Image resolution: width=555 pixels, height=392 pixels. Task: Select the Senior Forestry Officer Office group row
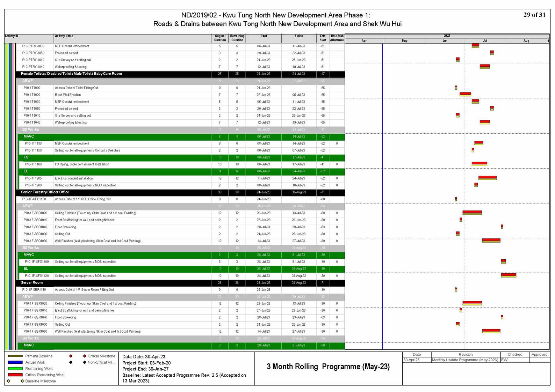180,192
